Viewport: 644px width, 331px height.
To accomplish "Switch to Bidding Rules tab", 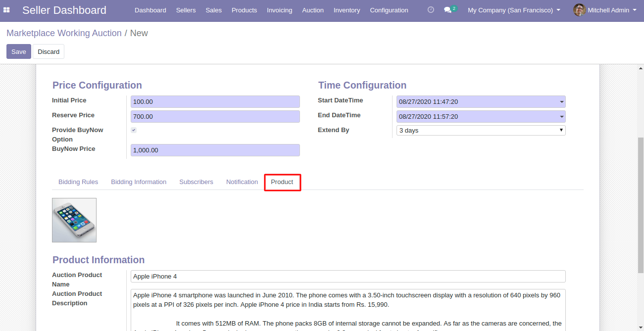I will (x=78, y=182).
